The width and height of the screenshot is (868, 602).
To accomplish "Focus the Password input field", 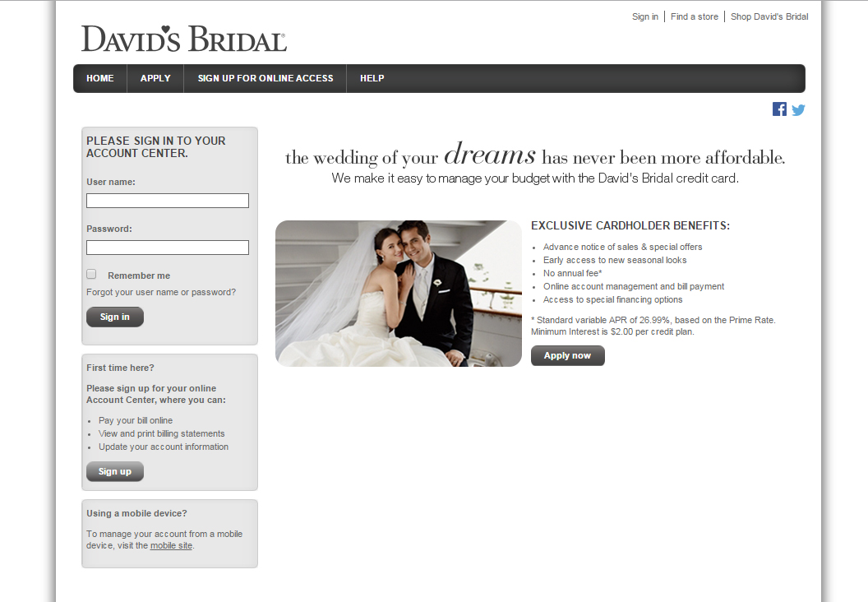I will coord(168,248).
